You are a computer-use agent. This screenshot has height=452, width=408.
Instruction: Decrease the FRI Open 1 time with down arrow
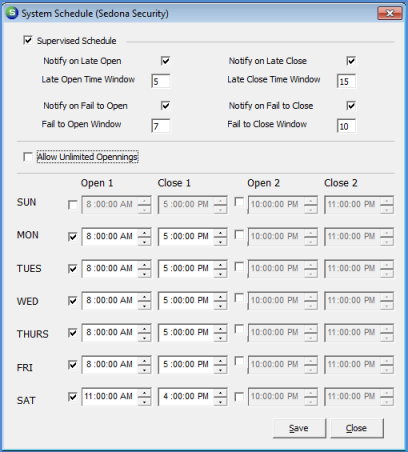click(x=144, y=369)
